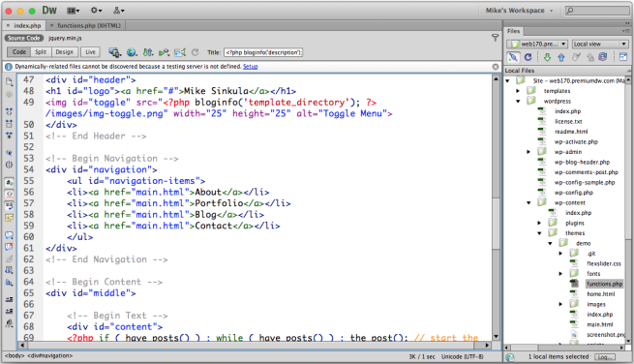
Task: Collapse the wordpress folder
Action: [518, 101]
